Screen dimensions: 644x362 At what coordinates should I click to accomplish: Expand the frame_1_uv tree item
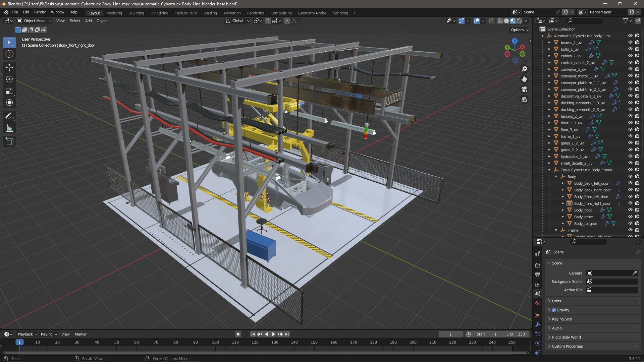(549, 136)
